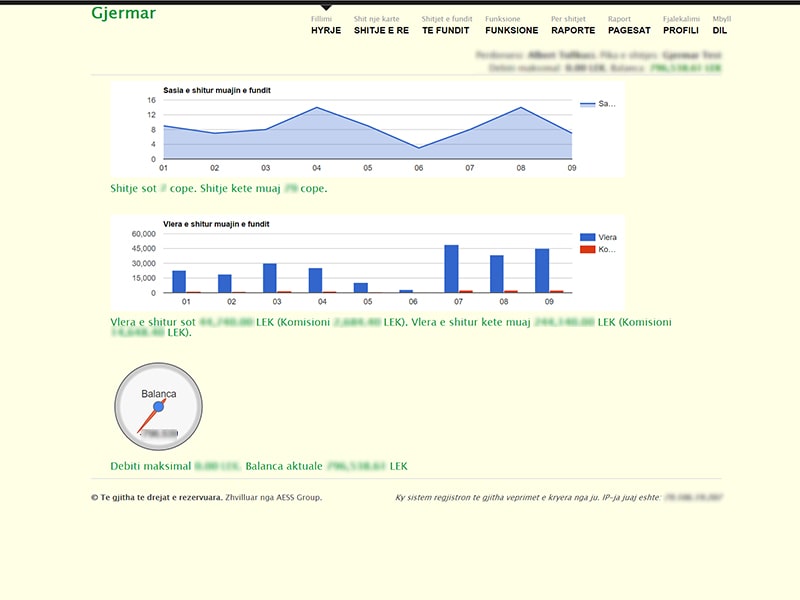Click the Balanca gauge dial
Screen dimensions: 800x600
pos(158,406)
